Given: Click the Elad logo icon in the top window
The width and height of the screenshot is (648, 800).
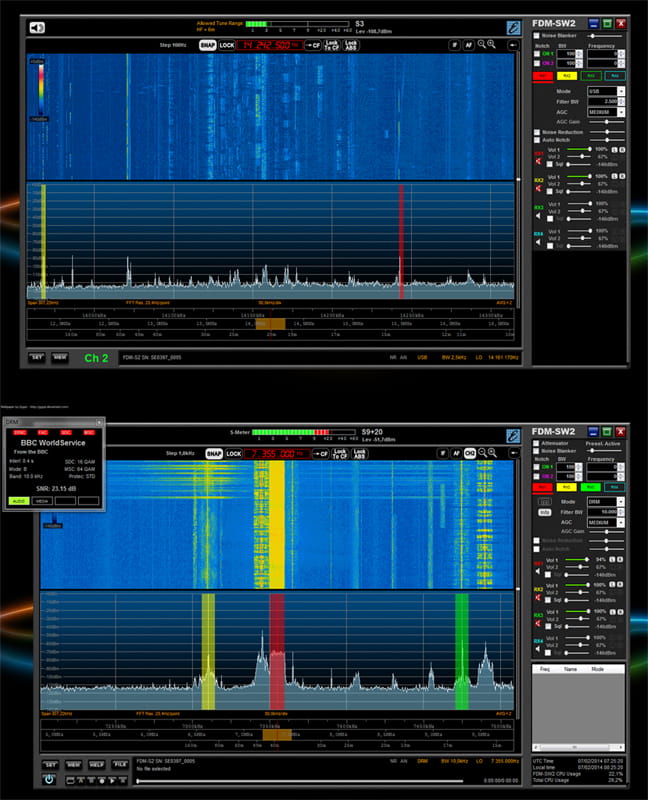Looking at the screenshot, I should pos(513,28).
